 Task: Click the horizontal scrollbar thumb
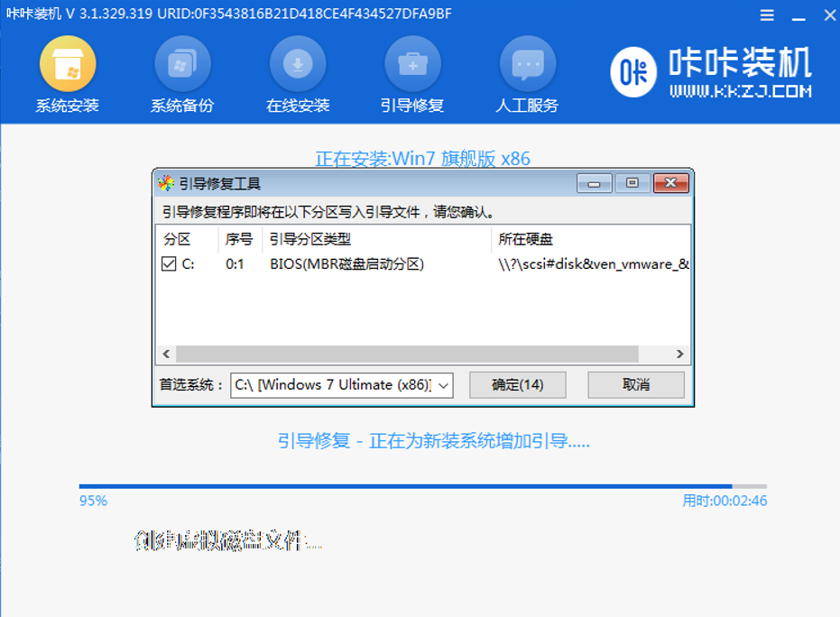coord(407,354)
